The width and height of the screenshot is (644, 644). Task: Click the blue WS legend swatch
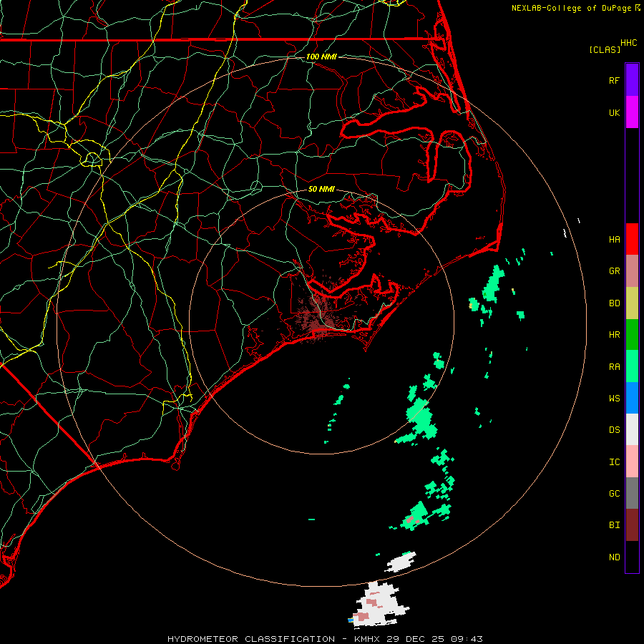click(632, 398)
